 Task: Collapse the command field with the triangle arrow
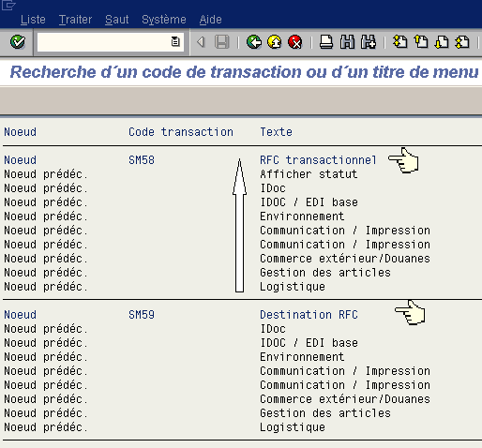[201, 42]
